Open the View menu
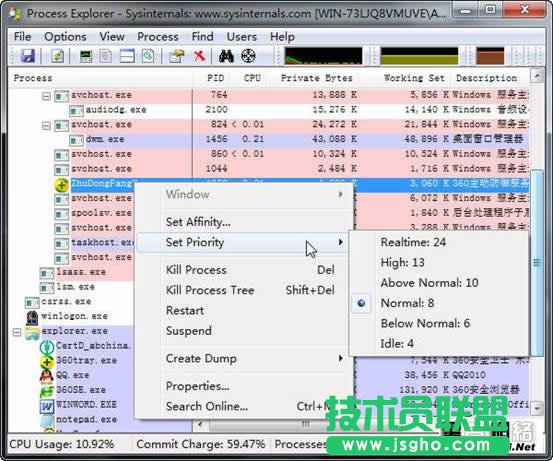553x461 pixels. 112,37
